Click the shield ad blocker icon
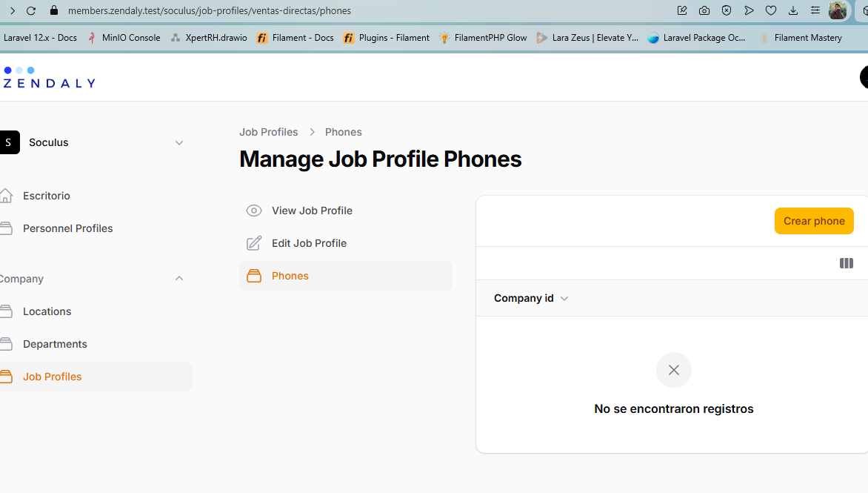 [727, 11]
